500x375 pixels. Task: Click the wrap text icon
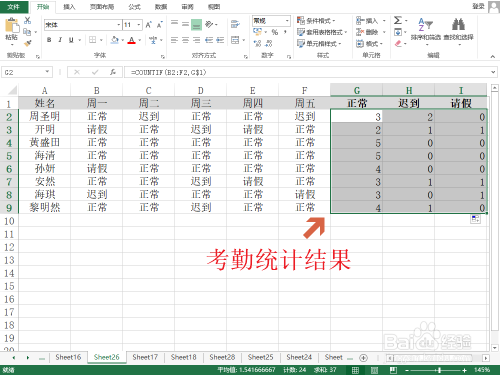pos(235,24)
